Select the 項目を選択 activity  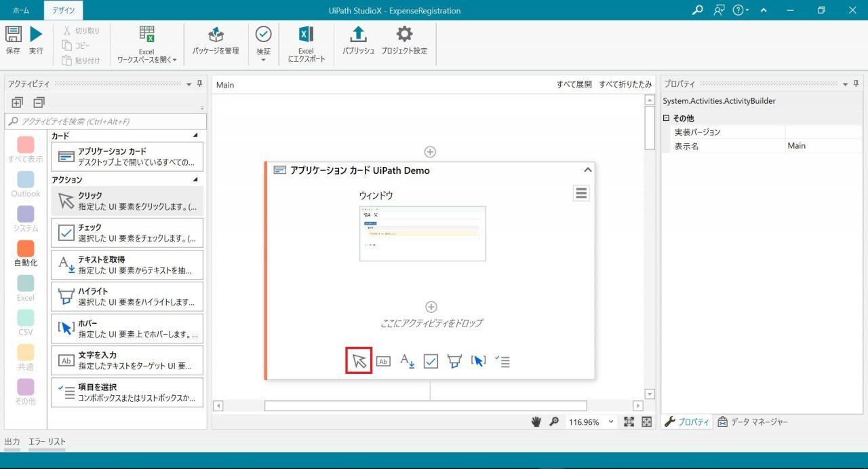(127, 392)
